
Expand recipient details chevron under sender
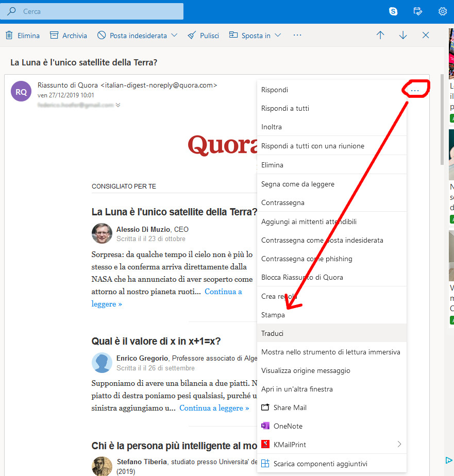[x=118, y=105]
